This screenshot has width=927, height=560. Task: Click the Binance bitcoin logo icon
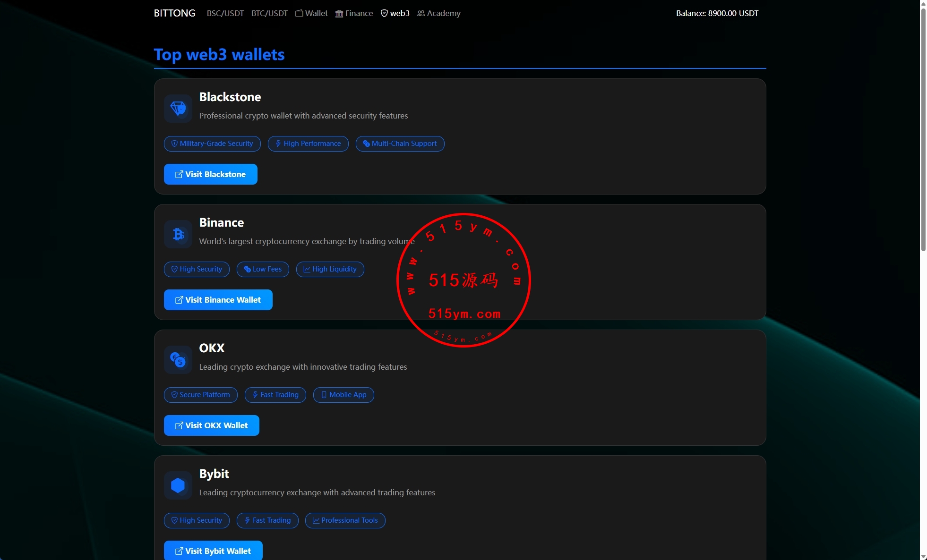[178, 234]
